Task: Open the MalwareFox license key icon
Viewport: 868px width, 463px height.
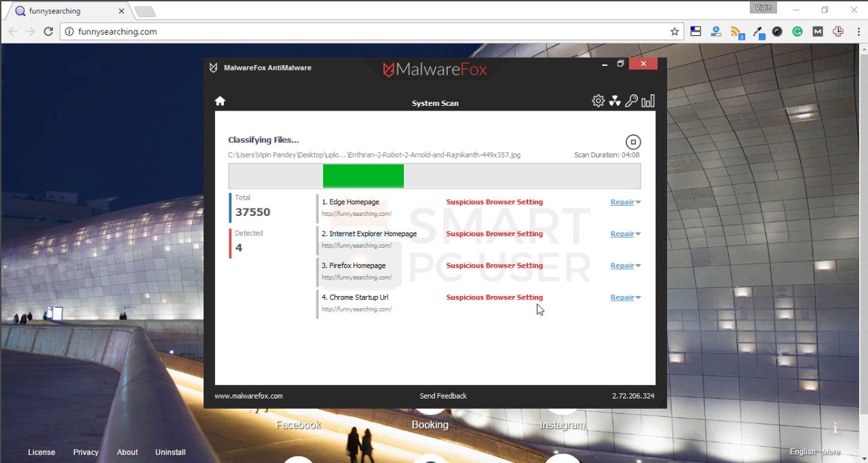Action: (631, 101)
